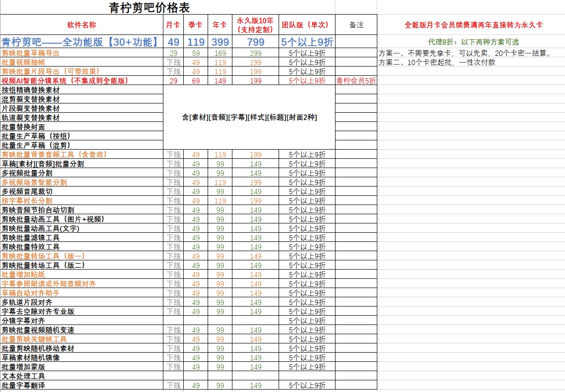Select the 字幕去空隙对齐专业版 cell
The image size is (565, 392).
(x=82, y=312)
